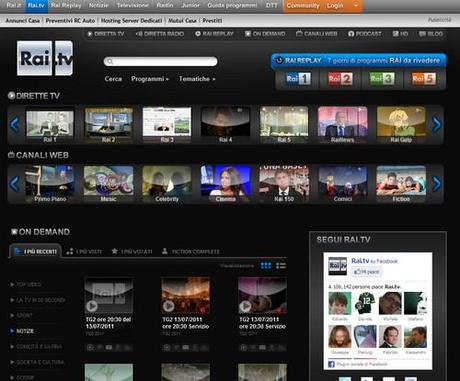460x381 pixels.
Task: Select the Fiction complete tab
Action: (x=191, y=252)
